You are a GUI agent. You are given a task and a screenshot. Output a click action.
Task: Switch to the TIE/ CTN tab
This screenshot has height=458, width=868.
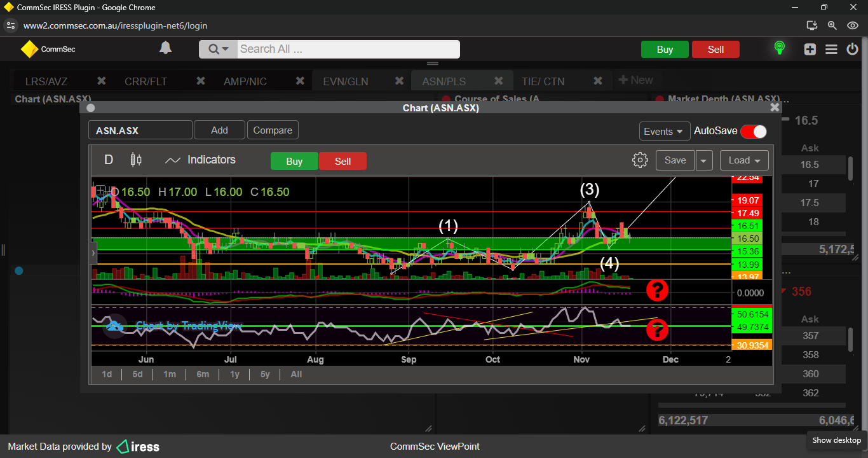click(543, 81)
